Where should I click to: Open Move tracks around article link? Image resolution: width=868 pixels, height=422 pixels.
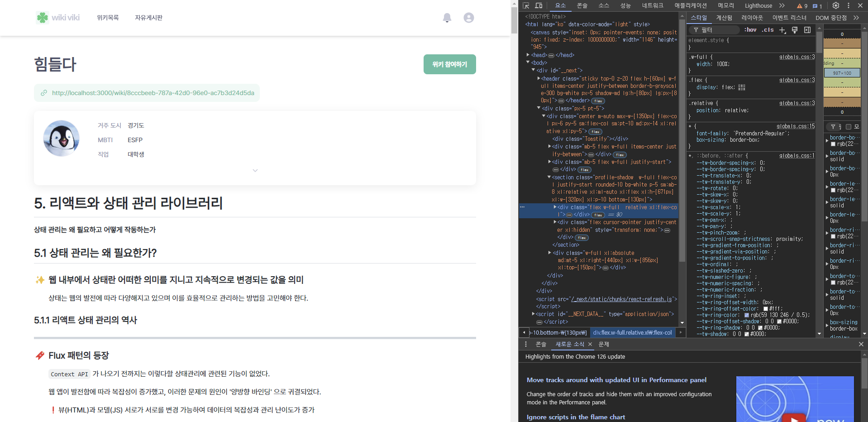click(x=616, y=380)
